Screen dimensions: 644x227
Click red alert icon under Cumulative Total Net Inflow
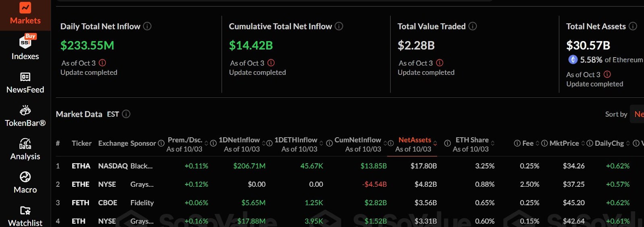pyautogui.click(x=271, y=63)
